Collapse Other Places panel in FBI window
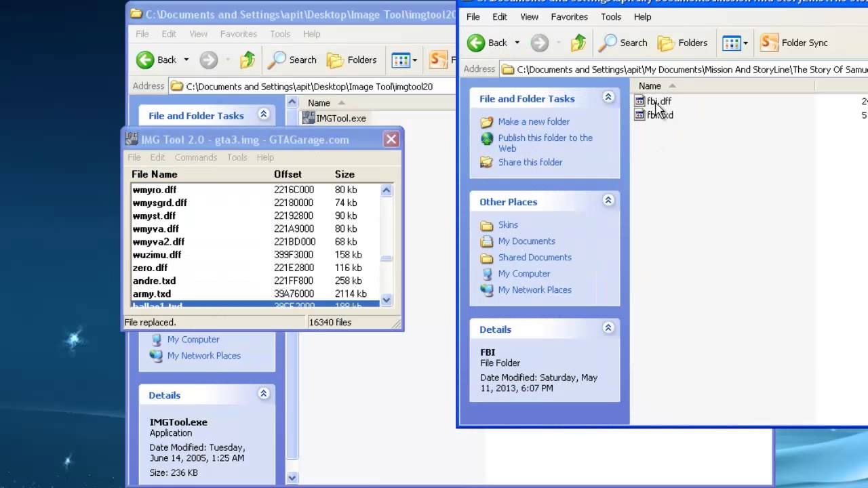 (x=608, y=201)
